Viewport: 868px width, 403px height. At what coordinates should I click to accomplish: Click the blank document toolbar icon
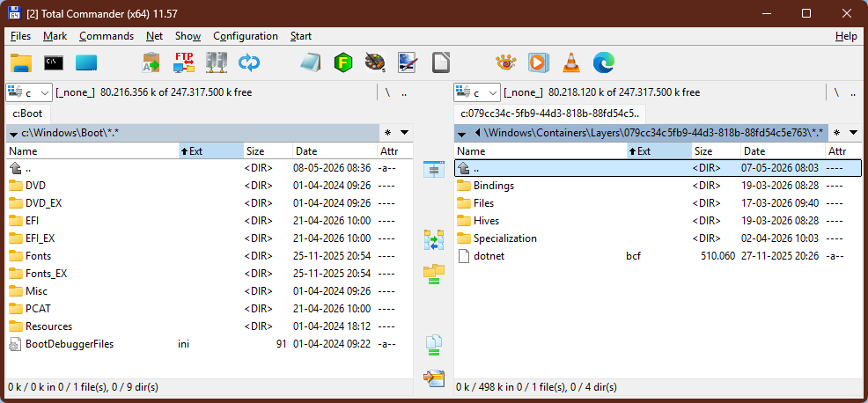pyautogui.click(x=441, y=63)
